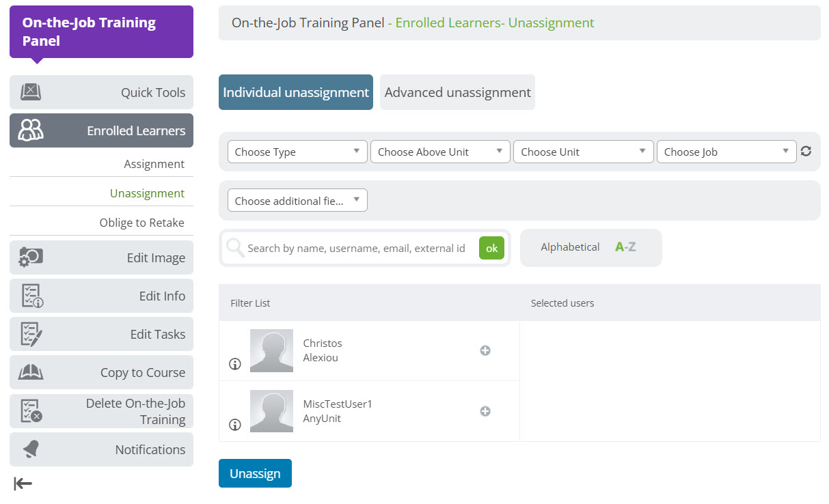The image size is (829, 504).
Task: Click the Edit Image label
Action: pyautogui.click(x=156, y=257)
